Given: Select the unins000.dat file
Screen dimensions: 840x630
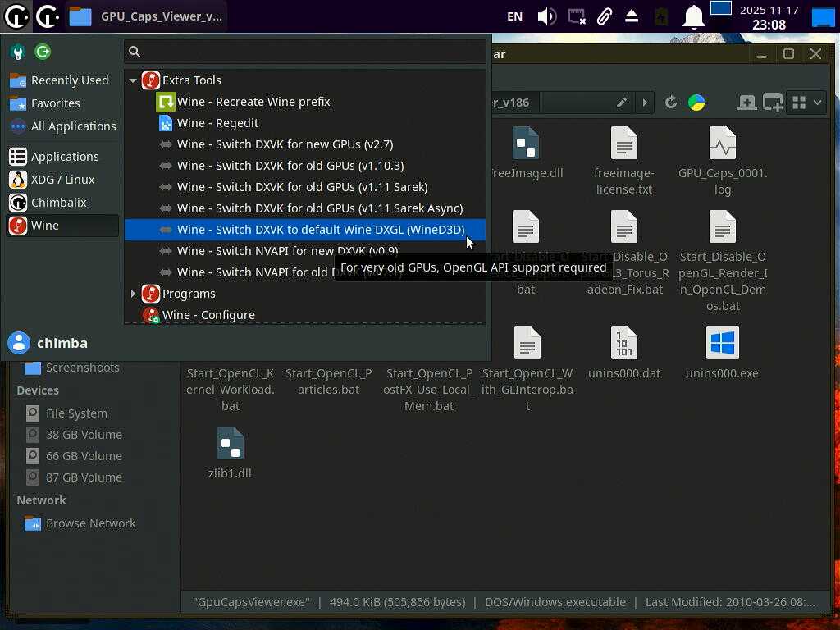Looking at the screenshot, I should point(624,353).
